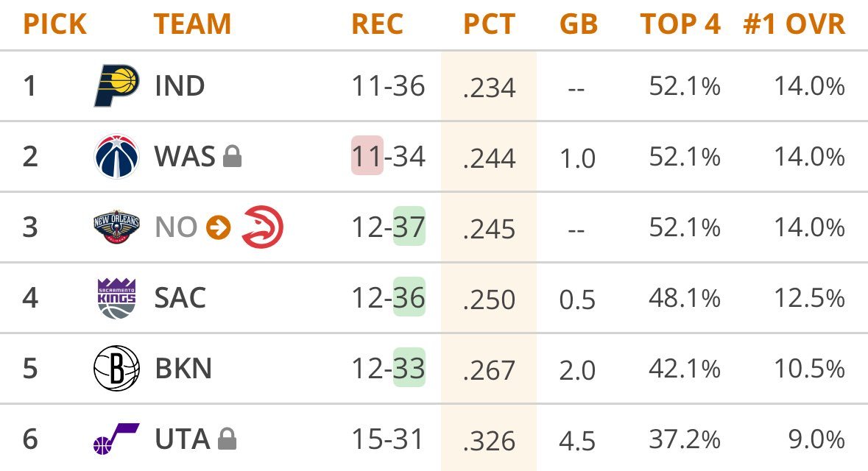
Task: Sort by the PICK column header
Action: (x=54, y=24)
